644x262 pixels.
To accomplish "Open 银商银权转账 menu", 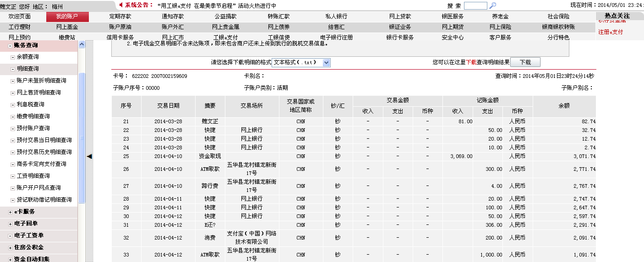I will coord(558,27).
